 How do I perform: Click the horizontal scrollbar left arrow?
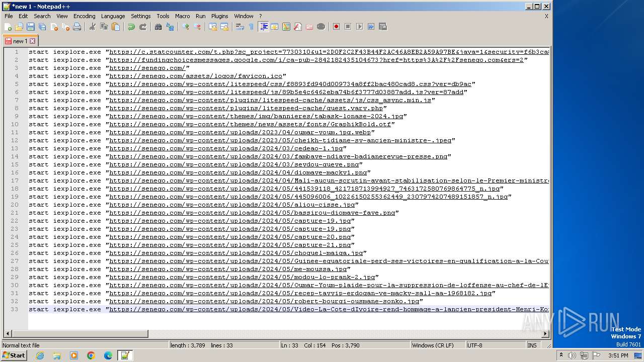point(8,334)
